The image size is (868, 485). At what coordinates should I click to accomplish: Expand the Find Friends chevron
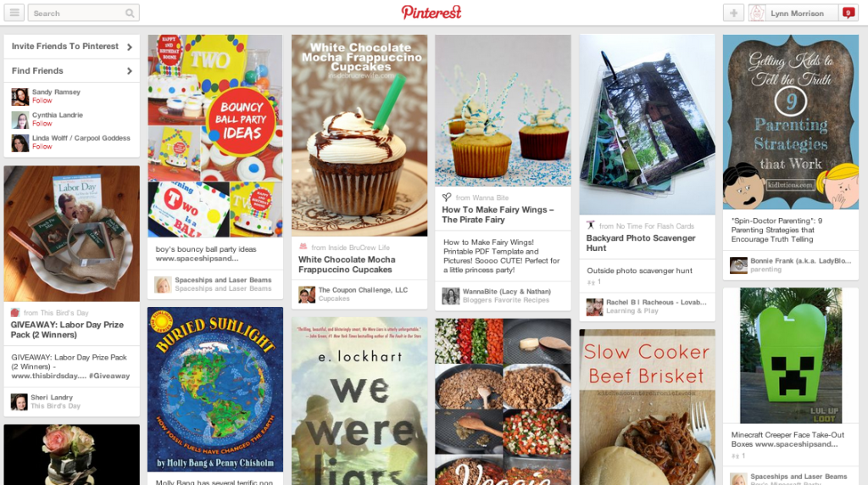[x=130, y=71]
